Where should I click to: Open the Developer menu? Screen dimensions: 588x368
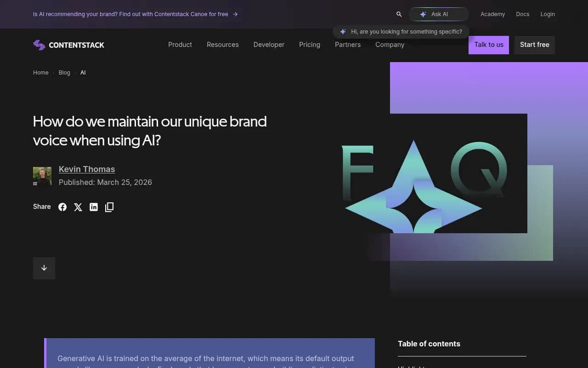coord(269,45)
